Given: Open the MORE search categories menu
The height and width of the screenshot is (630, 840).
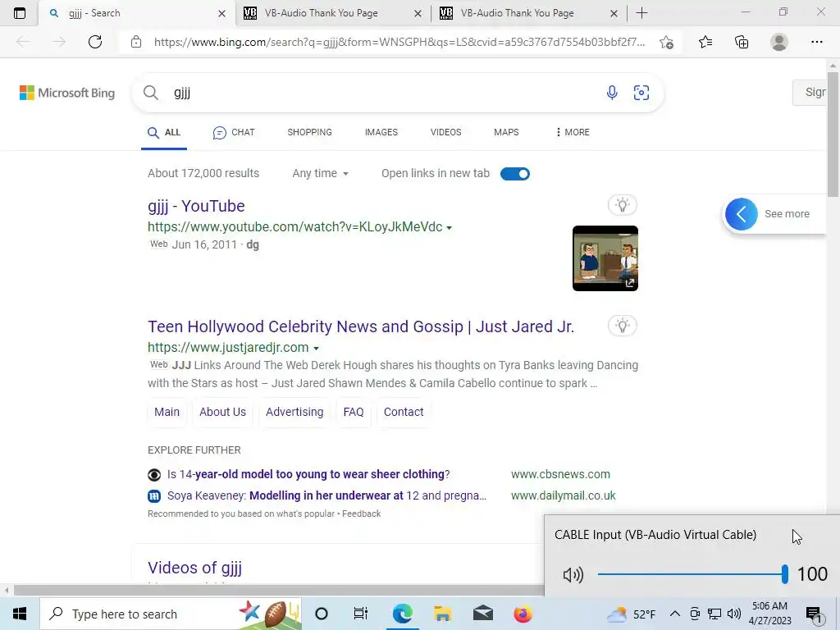Looking at the screenshot, I should click(x=573, y=132).
